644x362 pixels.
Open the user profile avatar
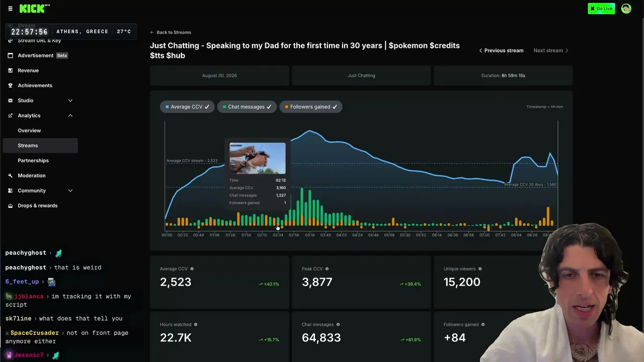[x=626, y=9]
